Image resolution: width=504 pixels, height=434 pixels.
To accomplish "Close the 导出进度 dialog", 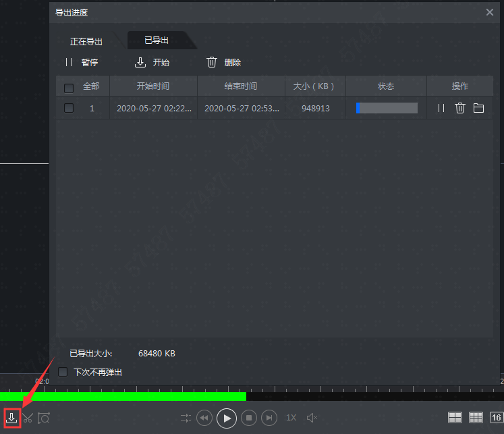I will (x=490, y=12).
